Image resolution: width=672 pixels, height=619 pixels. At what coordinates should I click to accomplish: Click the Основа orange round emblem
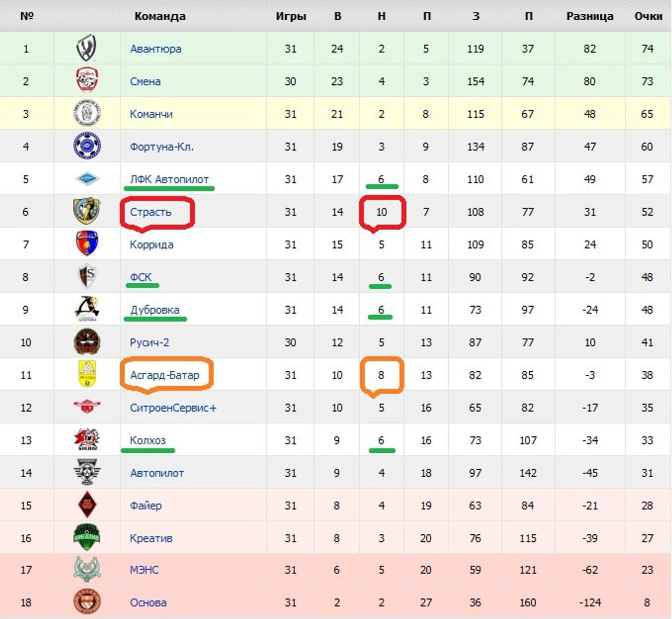pyautogui.click(x=87, y=602)
